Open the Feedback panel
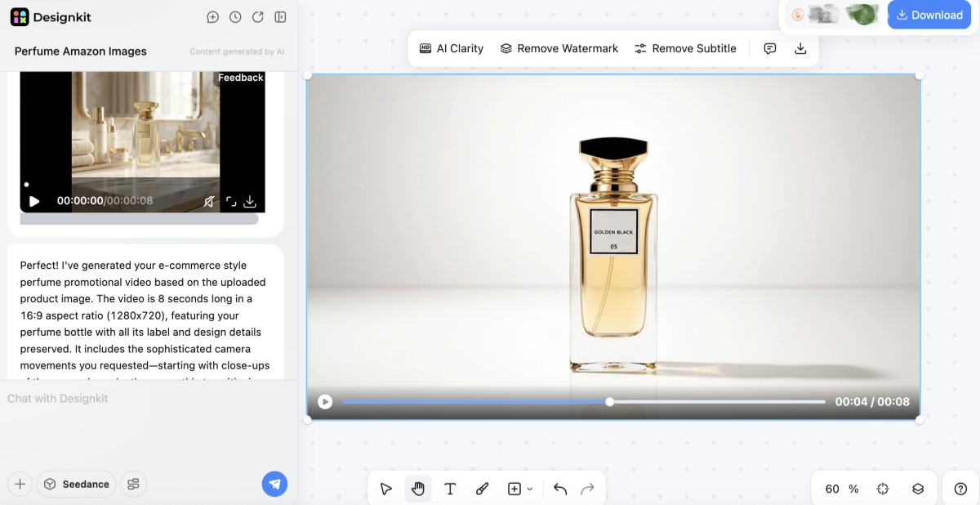The height and width of the screenshot is (505, 980). (x=239, y=78)
